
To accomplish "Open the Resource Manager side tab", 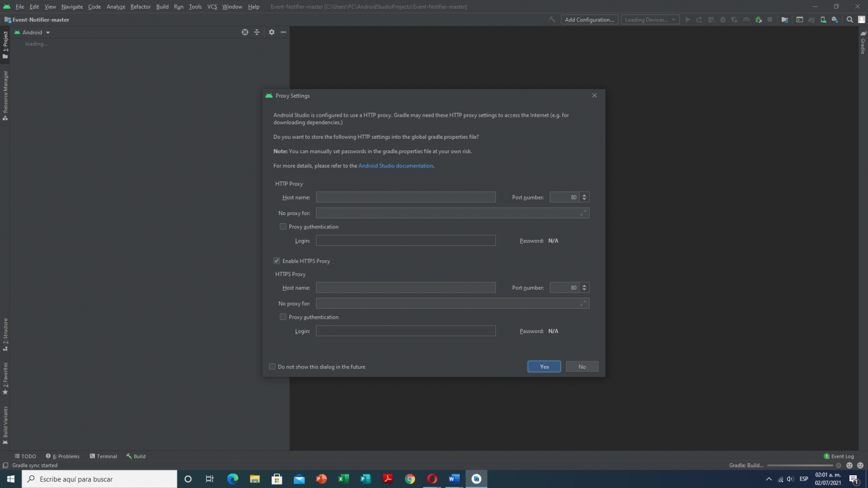I will (x=5, y=95).
